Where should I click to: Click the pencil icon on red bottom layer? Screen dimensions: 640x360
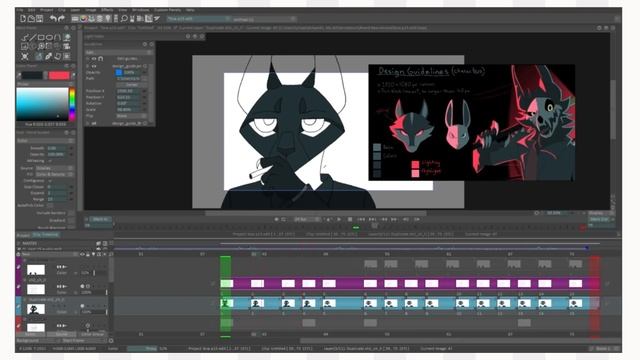pyautogui.click(x=18, y=326)
